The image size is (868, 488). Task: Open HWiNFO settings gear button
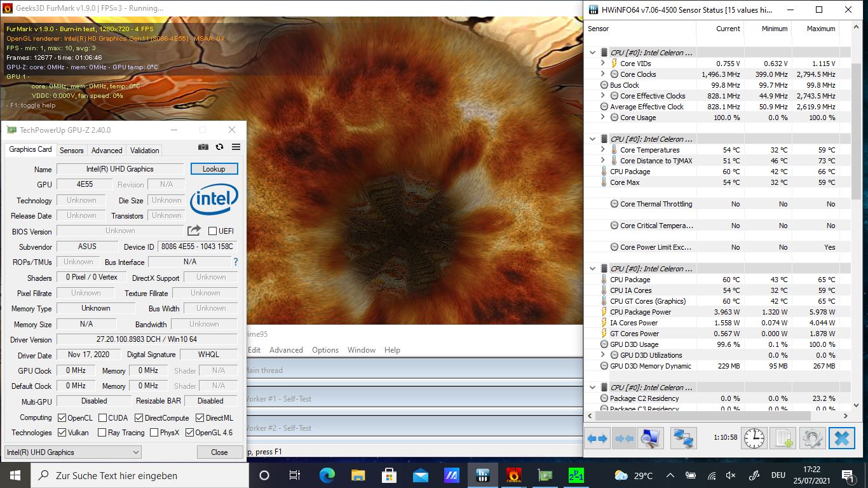[x=813, y=438]
